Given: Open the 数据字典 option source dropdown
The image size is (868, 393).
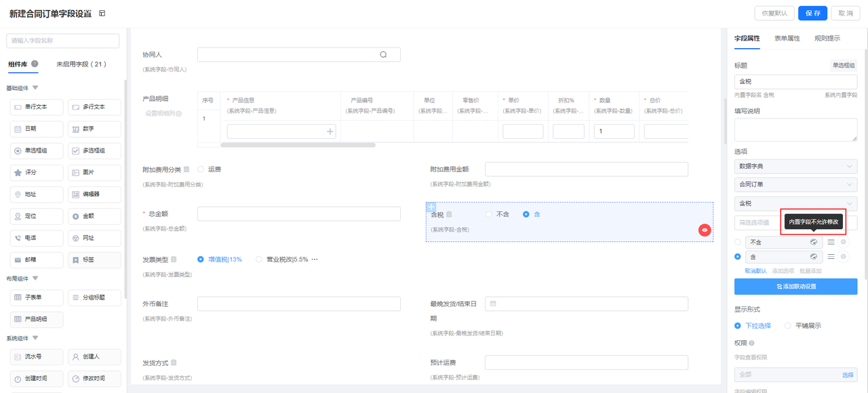Looking at the screenshot, I should 795,166.
